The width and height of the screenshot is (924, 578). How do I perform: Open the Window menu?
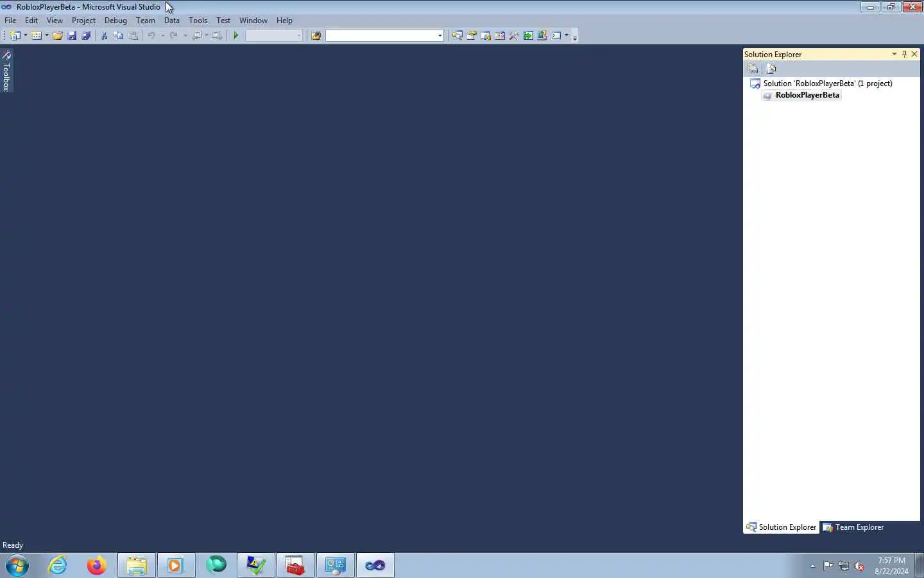[x=253, y=21]
